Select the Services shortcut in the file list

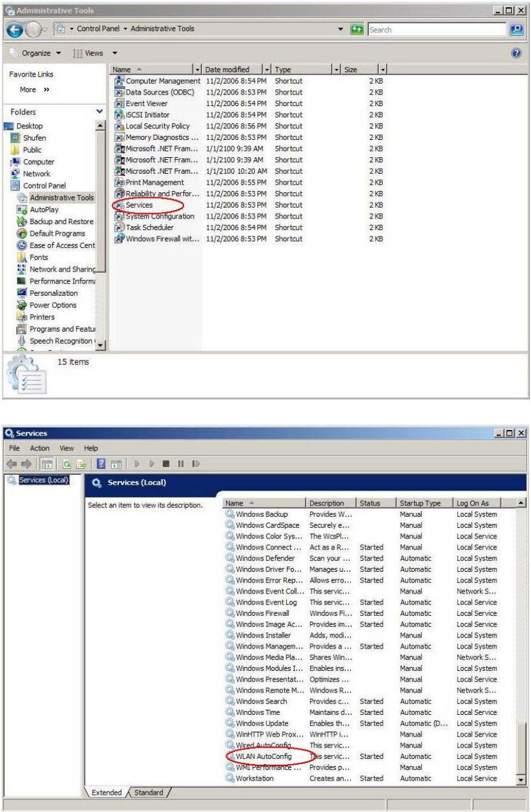click(x=134, y=205)
